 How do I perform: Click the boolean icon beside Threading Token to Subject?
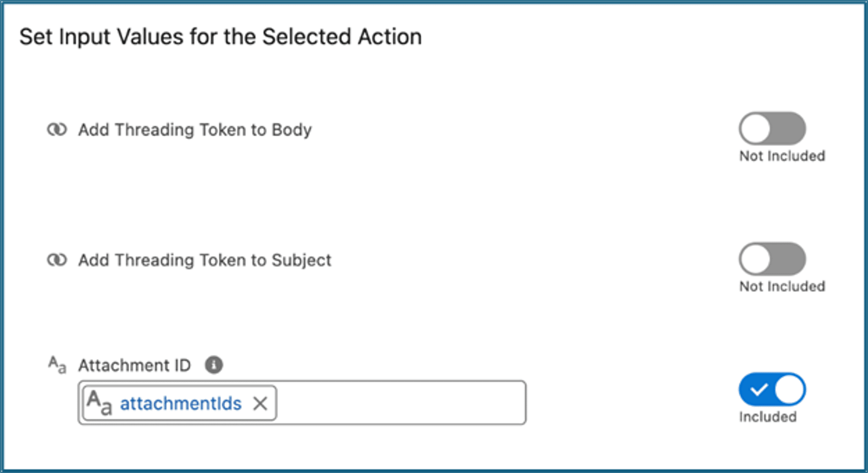(57, 260)
